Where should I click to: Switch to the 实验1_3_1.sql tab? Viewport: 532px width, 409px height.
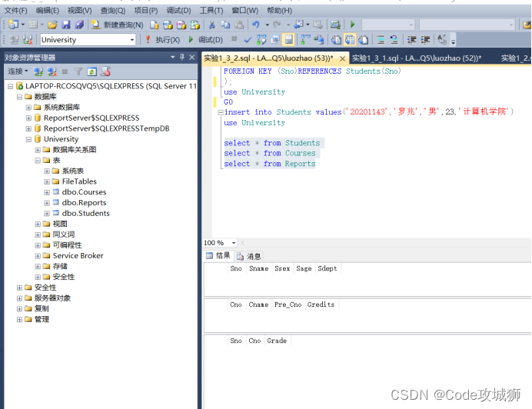click(417, 58)
